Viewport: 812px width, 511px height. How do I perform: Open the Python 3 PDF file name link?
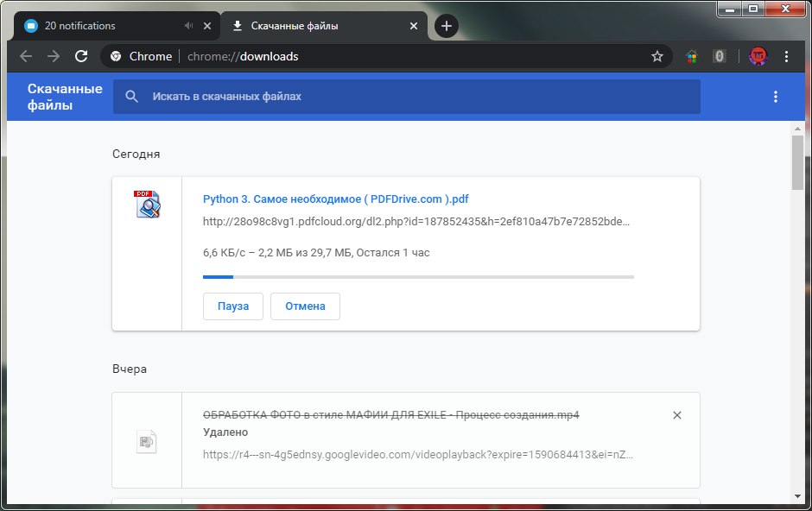[335, 199]
